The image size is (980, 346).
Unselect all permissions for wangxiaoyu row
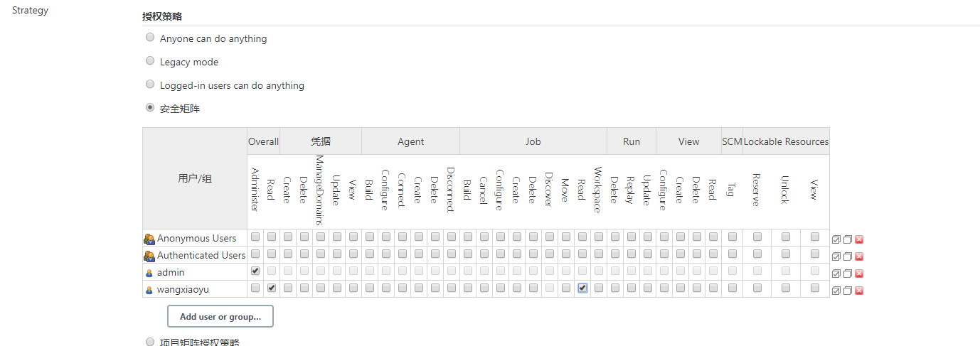[848, 291]
